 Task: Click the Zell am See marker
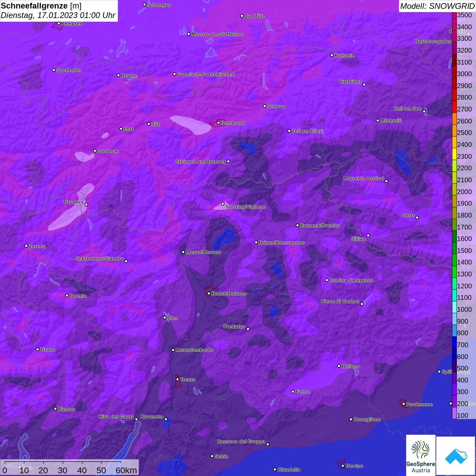pos(424,112)
